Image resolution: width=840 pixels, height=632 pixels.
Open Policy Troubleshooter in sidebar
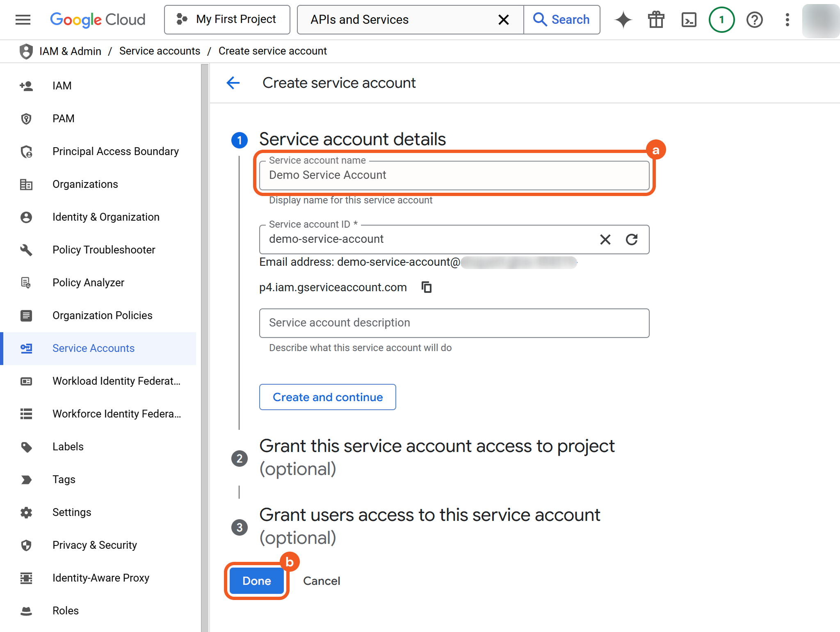click(104, 250)
